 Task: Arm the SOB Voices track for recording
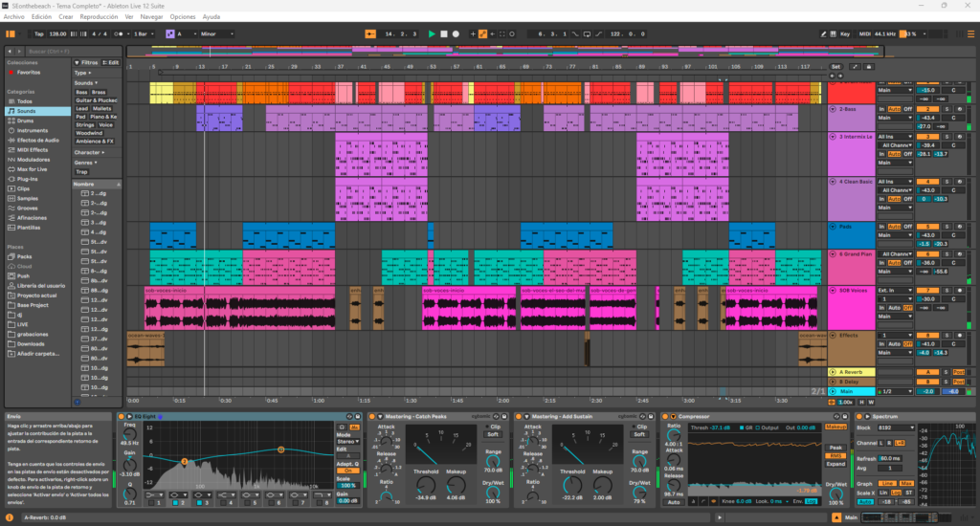(959, 291)
